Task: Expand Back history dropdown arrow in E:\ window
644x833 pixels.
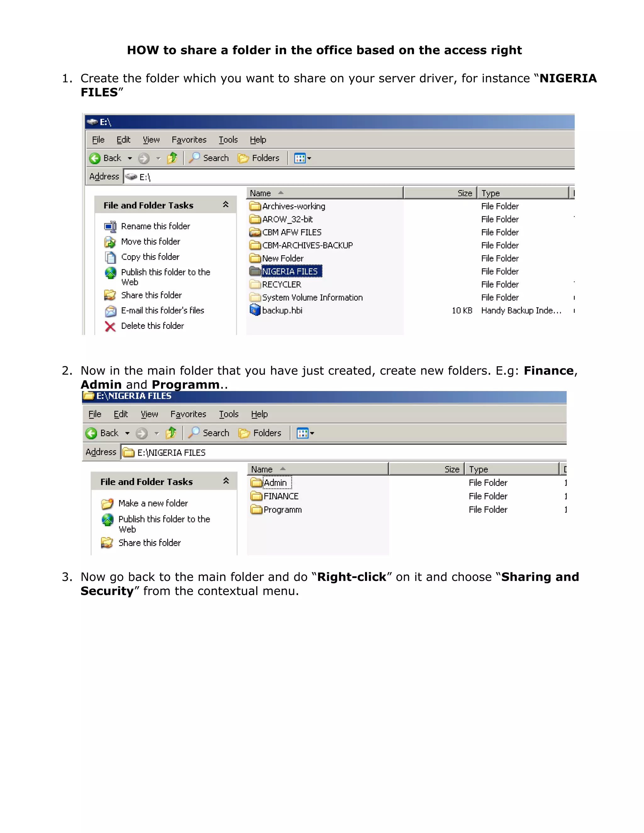Action: [x=130, y=158]
